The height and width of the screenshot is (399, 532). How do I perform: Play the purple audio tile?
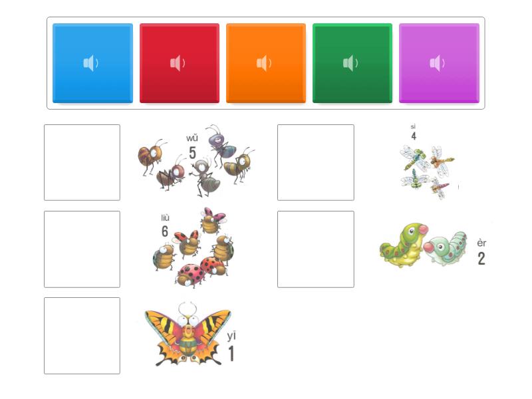click(x=439, y=63)
